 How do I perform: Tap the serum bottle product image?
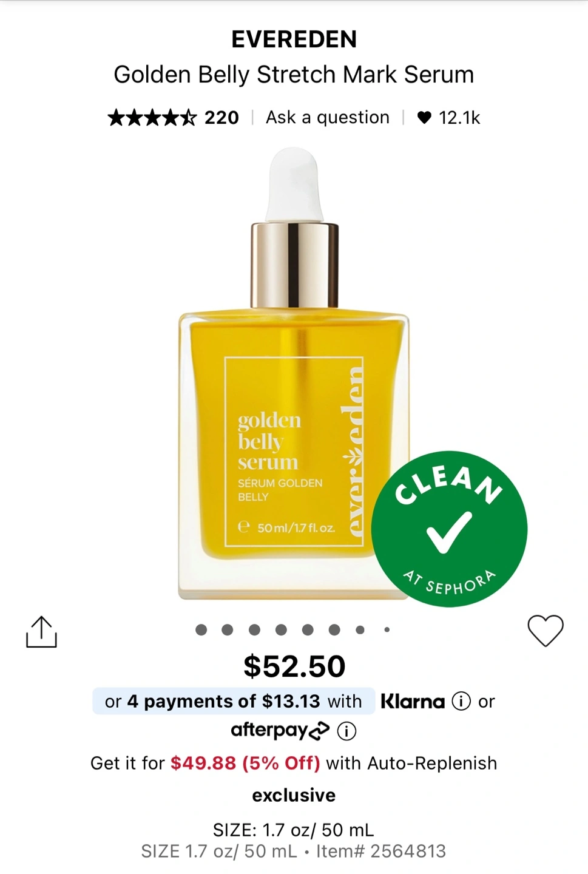[x=294, y=373]
